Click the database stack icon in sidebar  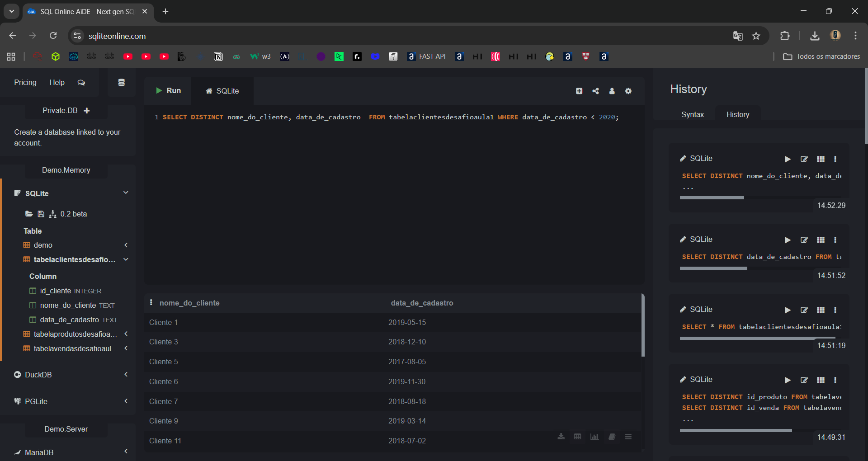point(121,83)
